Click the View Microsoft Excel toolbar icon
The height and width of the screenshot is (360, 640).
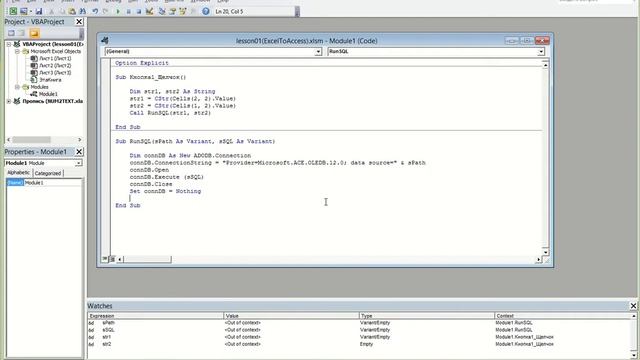(13, 11)
